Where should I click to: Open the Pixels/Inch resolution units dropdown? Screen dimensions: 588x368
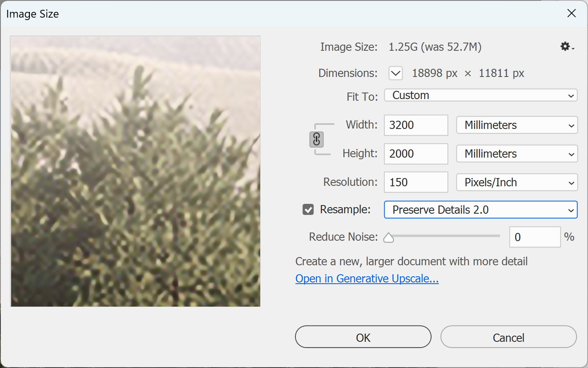pos(517,183)
